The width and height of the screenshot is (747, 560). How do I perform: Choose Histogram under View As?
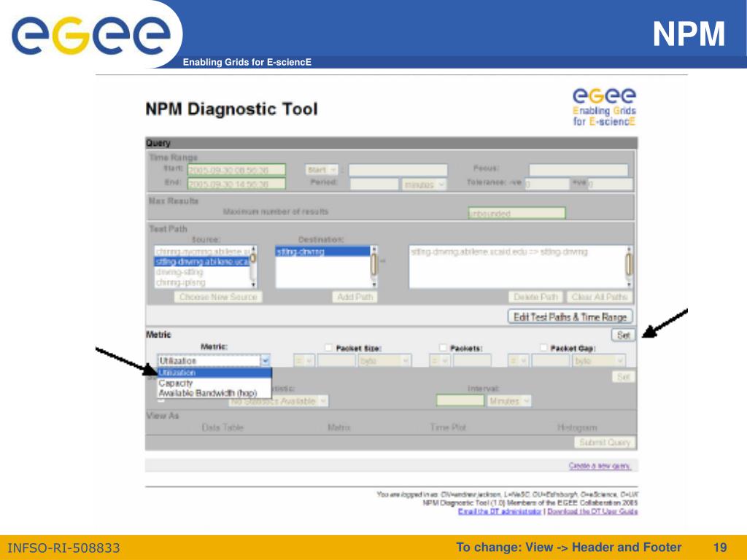tap(577, 427)
